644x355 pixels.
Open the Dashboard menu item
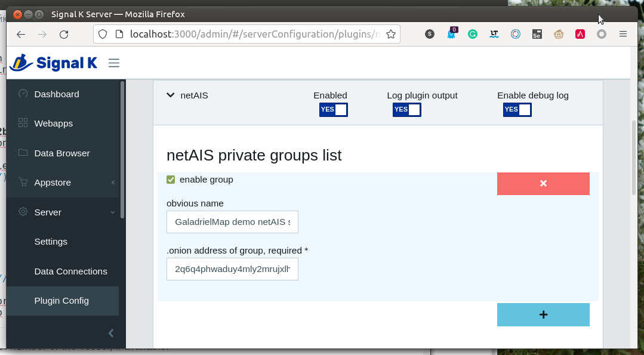click(x=63, y=94)
